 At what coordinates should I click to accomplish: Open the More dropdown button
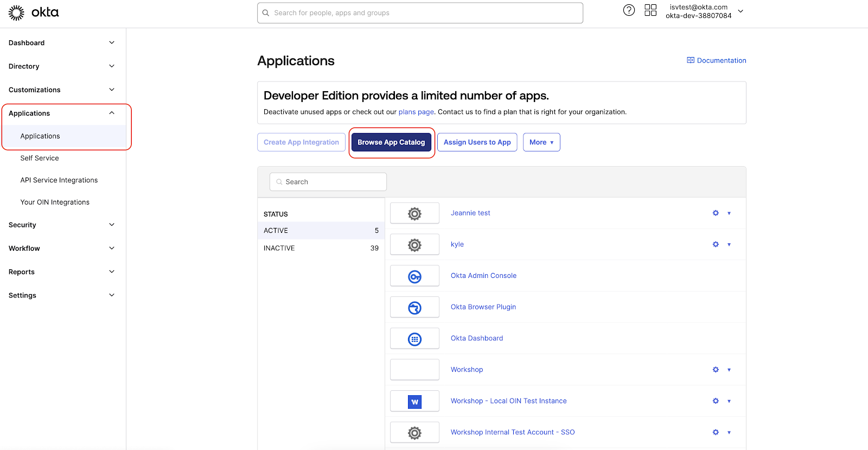point(541,142)
